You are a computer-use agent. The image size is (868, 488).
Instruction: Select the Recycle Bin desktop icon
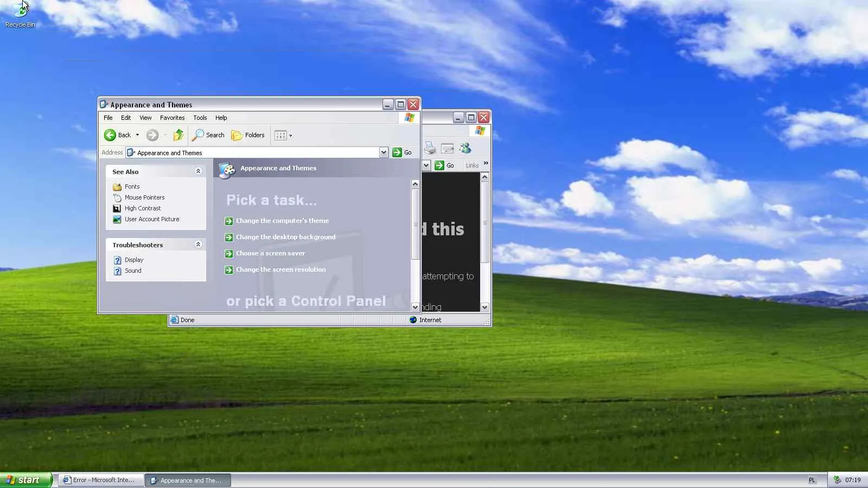20,15
